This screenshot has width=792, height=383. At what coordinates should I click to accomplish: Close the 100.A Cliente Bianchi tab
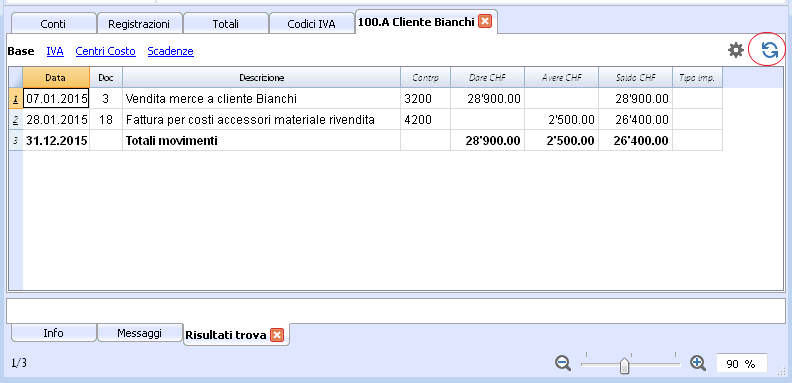coord(485,22)
